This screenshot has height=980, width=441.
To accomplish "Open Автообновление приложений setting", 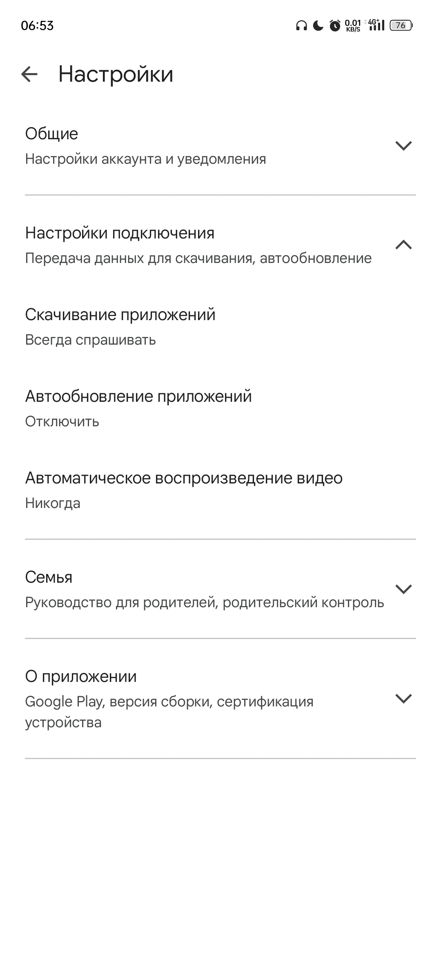I will tap(138, 408).
